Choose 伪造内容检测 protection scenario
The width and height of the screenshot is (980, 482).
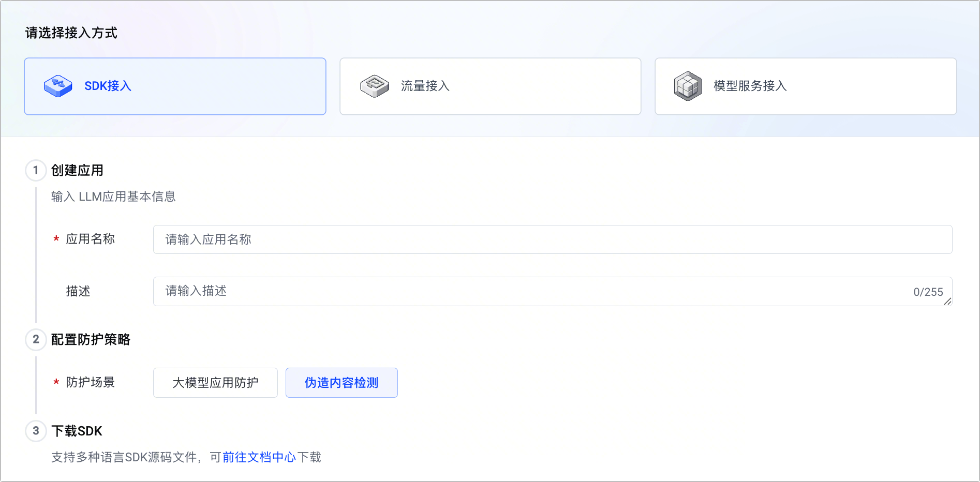tap(341, 383)
